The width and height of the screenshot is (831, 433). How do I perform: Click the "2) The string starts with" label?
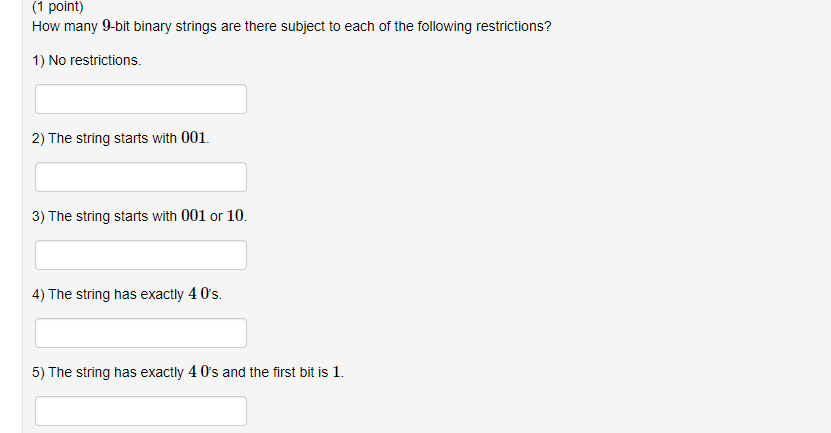104,138
